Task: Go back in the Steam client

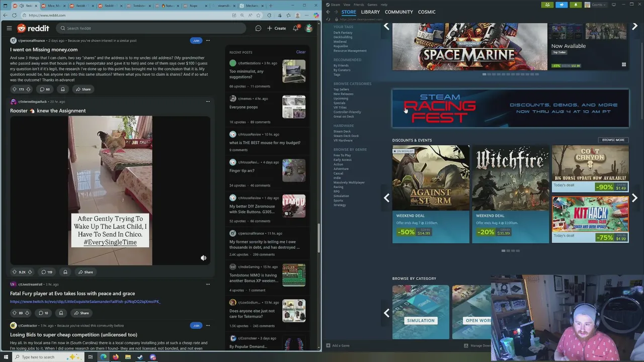Action: click(328, 12)
